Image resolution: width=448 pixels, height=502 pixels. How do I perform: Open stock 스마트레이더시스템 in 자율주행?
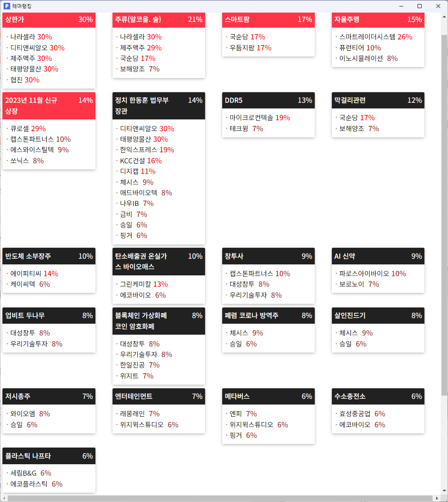tap(367, 37)
